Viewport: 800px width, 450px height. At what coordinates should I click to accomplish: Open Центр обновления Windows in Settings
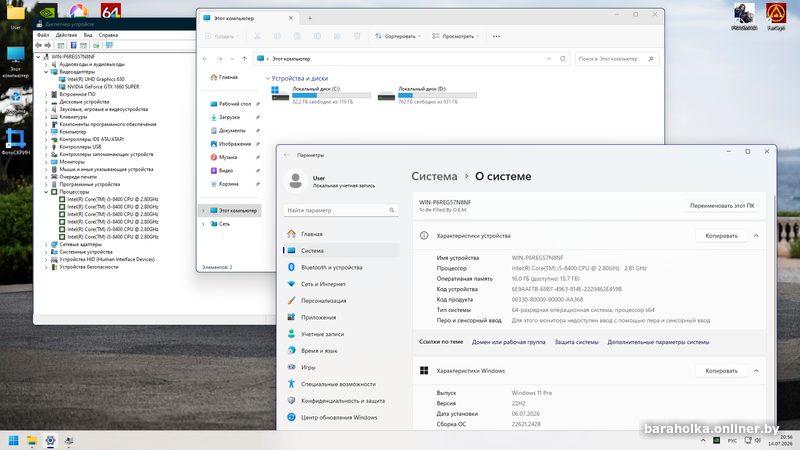[x=339, y=417]
